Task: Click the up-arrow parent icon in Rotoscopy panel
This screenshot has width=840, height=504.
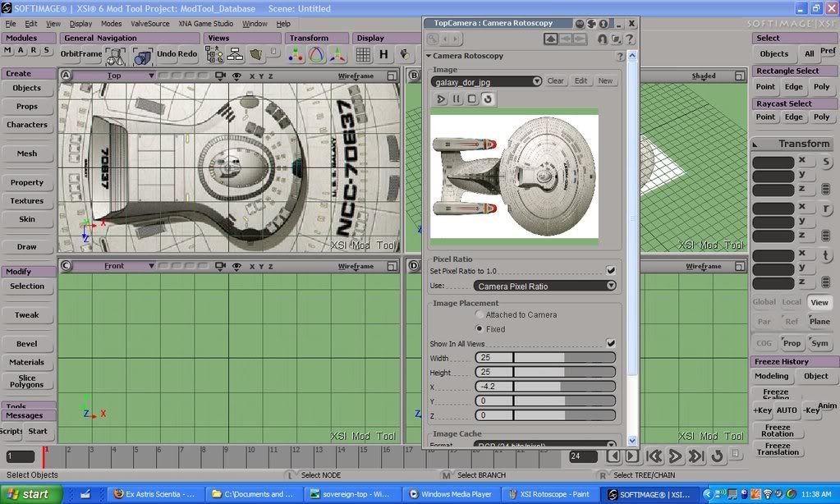Action: click(x=550, y=39)
